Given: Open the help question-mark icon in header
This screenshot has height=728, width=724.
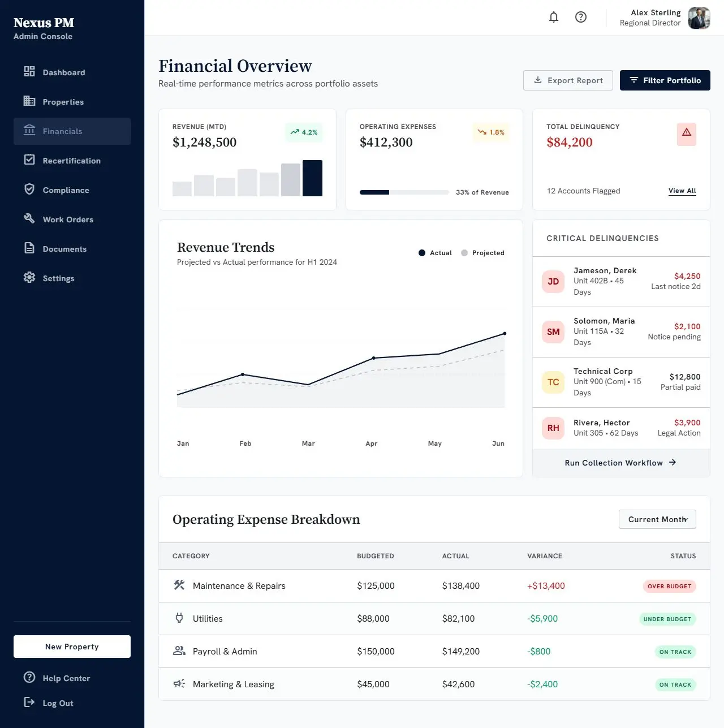Looking at the screenshot, I should (x=581, y=17).
